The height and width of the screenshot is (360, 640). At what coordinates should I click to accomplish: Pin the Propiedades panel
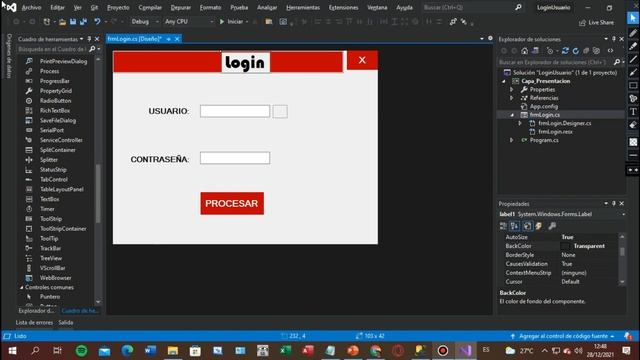click(613, 203)
